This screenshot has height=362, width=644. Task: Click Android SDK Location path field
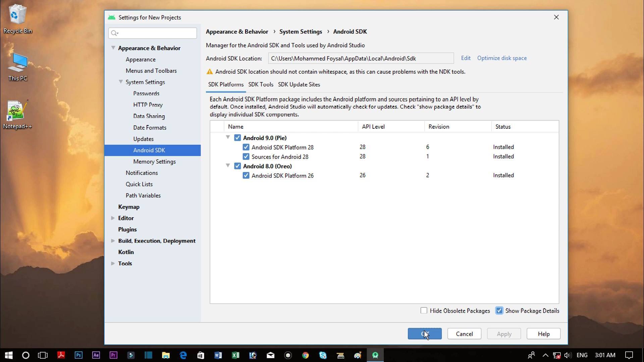(x=361, y=58)
